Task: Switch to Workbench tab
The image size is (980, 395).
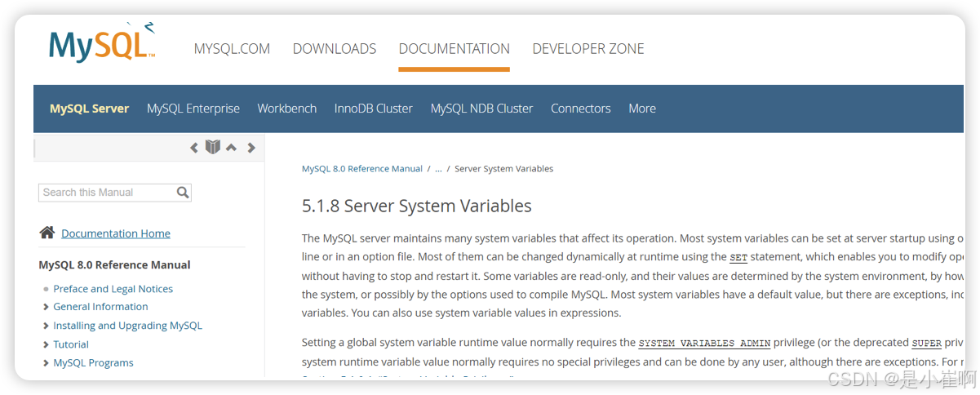Action: [x=287, y=109]
